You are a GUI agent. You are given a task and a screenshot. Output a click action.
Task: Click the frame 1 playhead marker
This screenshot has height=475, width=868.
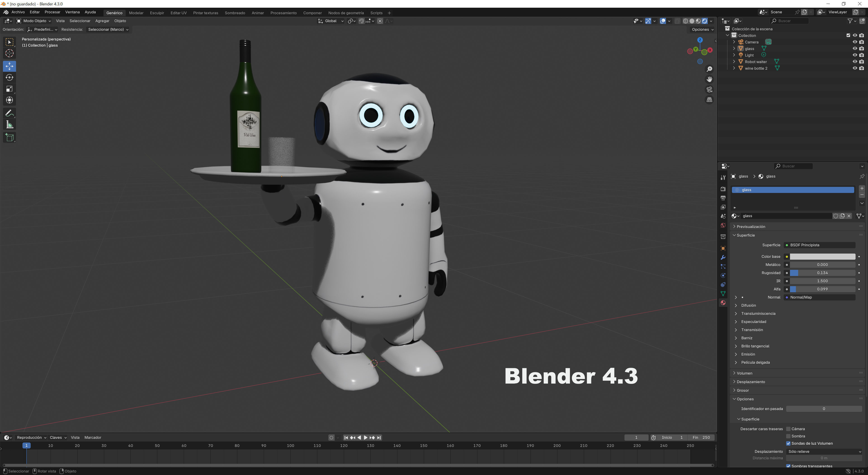click(x=26, y=446)
